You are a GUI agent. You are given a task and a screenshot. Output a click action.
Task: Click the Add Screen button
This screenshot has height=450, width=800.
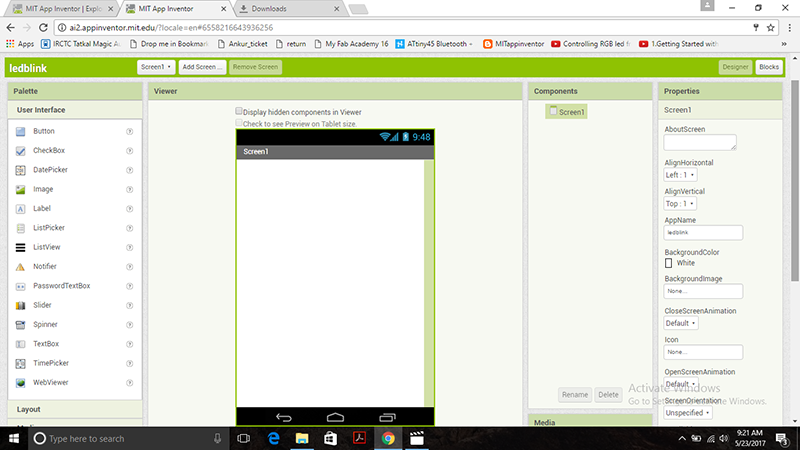click(x=202, y=67)
